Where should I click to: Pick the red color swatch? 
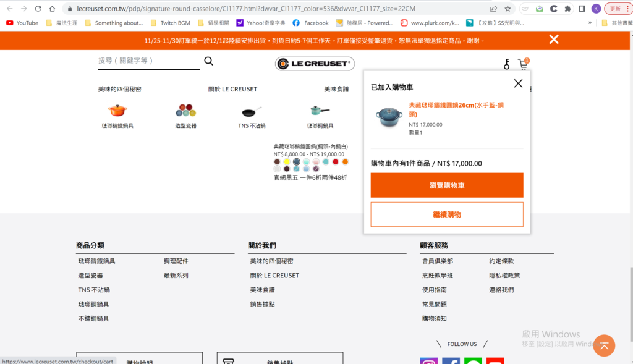click(x=336, y=162)
